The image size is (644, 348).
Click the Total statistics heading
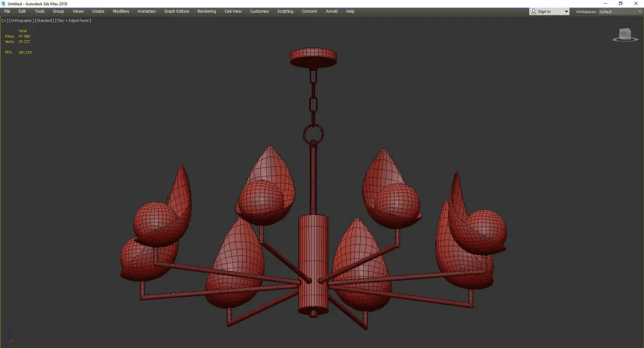pyautogui.click(x=23, y=31)
